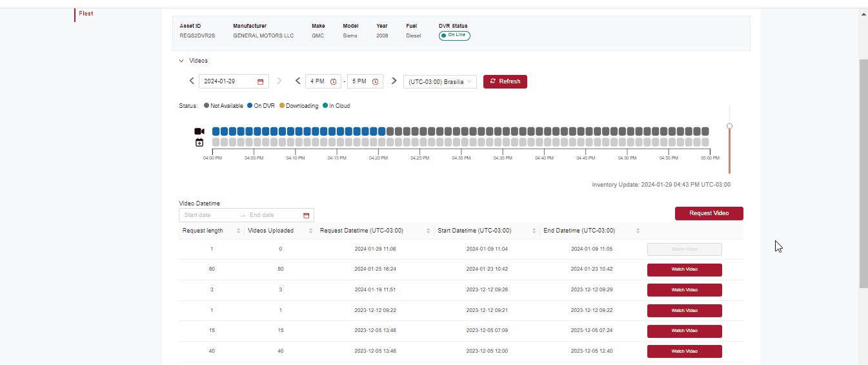
Task: Watch Video for 80-length request row
Action: (685, 270)
